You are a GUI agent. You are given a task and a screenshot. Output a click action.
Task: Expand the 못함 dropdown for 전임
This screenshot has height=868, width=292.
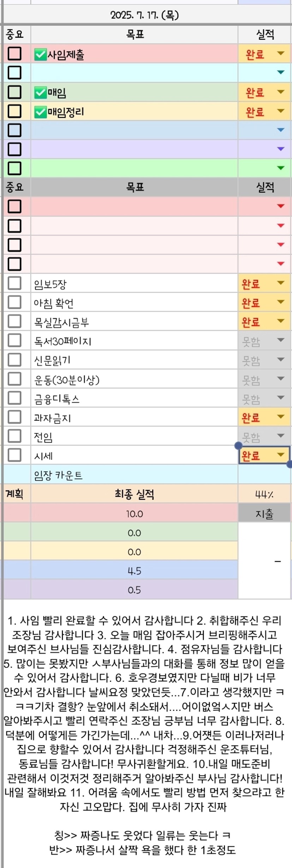[281, 436]
